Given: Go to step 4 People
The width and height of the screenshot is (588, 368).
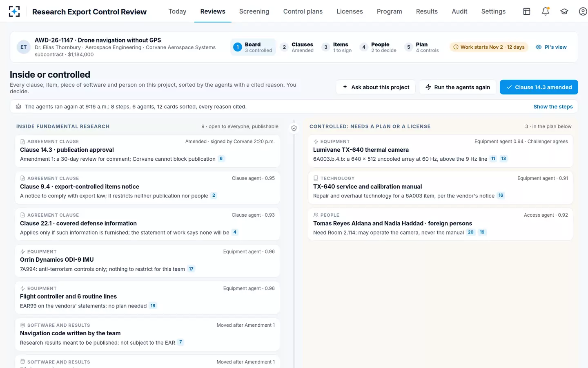Looking at the screenshot, I should pyautogui.click(x=378, y=47).
